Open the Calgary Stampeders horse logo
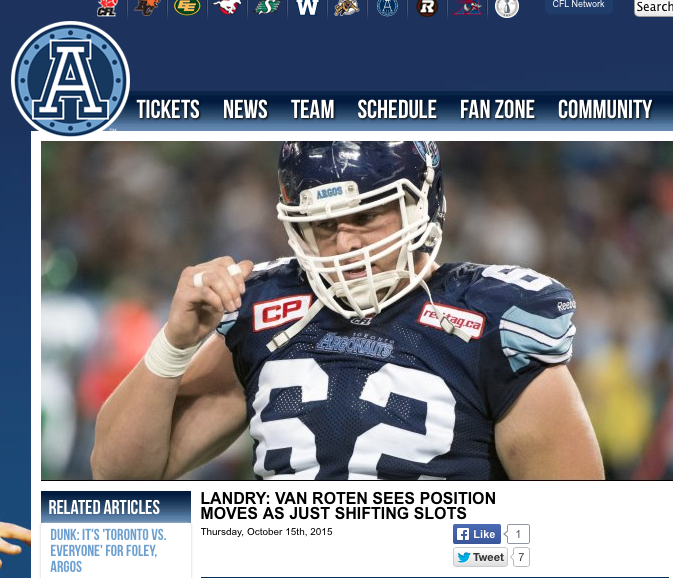The height and width of the screenshot is (578, 673). [x=227, y=7]
